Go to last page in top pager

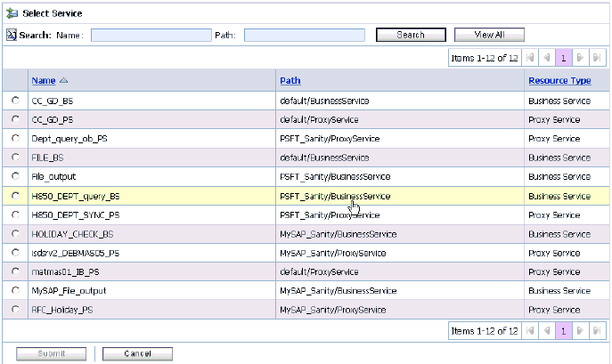(x=597, y=58)
